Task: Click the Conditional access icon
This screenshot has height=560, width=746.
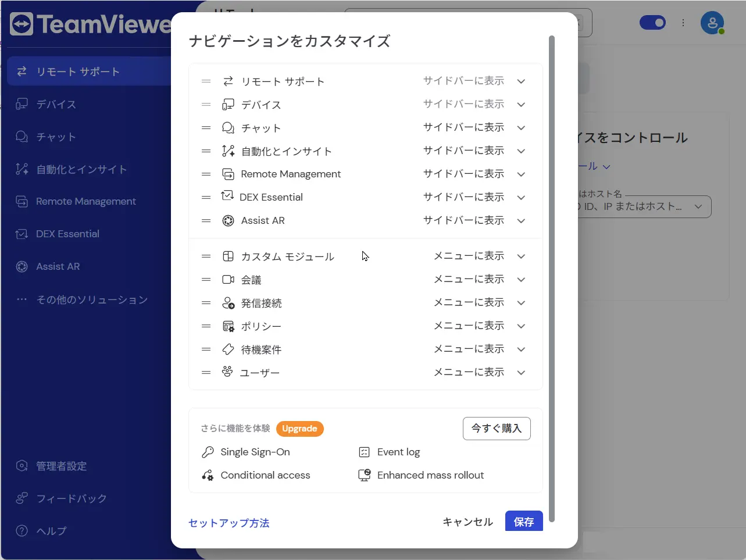Action: coord(208,475)
